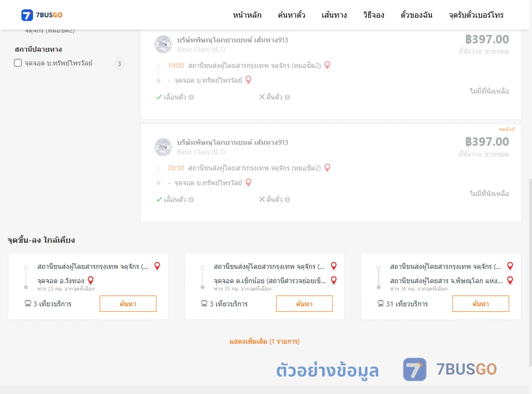Open map pin for 19:00 หมอชิต2 departure

tap(327, 65)
